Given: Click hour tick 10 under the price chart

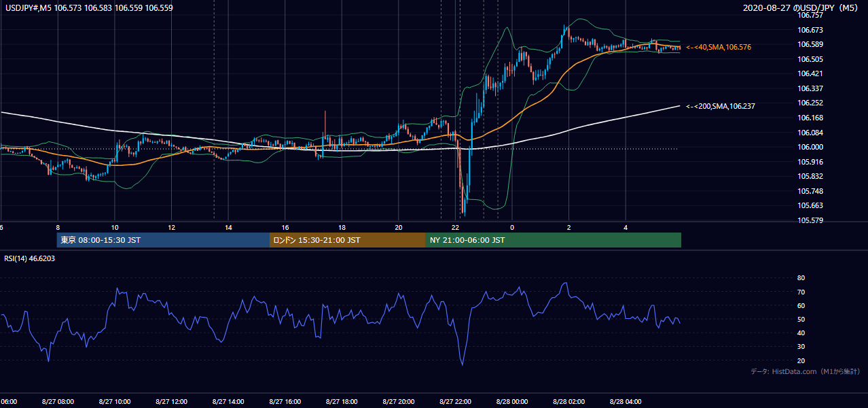Looking at the screenshot, I should coord(115,228).
